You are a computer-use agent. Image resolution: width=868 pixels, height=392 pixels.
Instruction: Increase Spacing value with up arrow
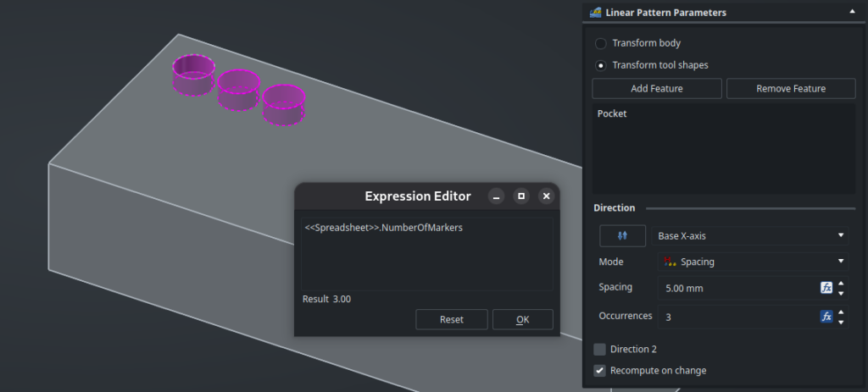(841, 284)
